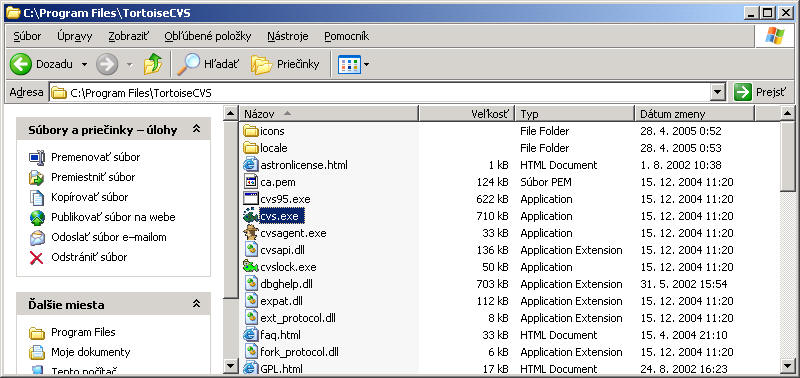Click Odstrániť súbor task link
The width and height of the screenshot is (800, 378).
[89, 257]
